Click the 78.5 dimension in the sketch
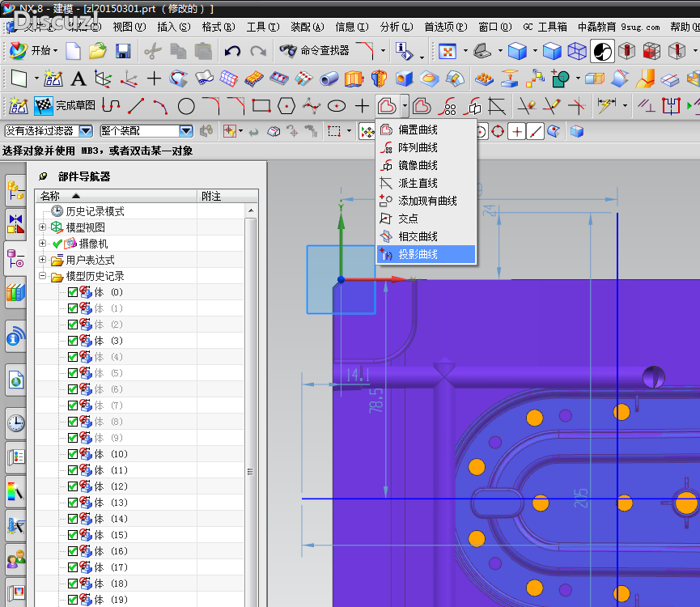The image size is (700, 607). (375, 401)
